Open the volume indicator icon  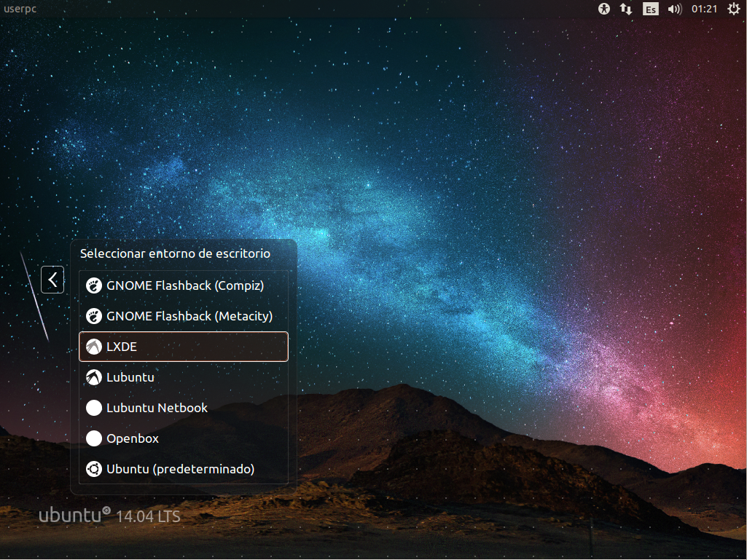click(674, 9)
